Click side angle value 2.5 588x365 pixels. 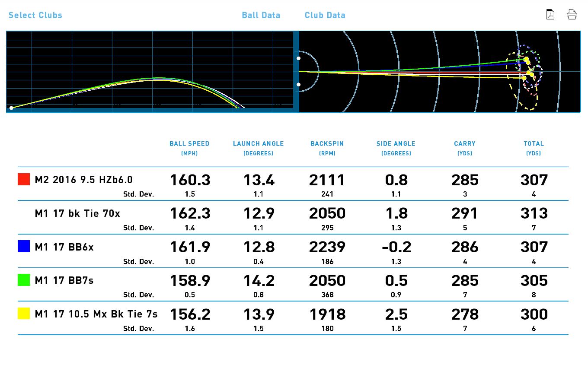coord(396,314)
